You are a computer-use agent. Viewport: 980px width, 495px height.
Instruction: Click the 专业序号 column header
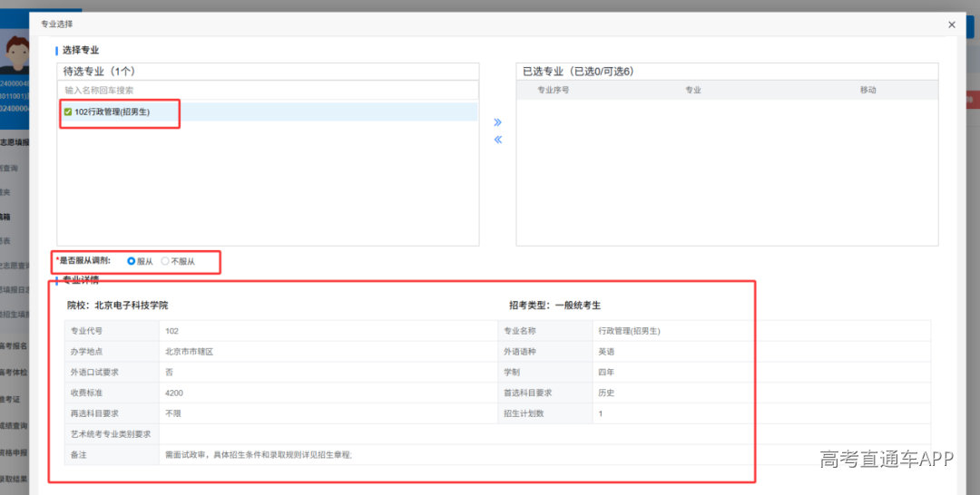(554, 90)
